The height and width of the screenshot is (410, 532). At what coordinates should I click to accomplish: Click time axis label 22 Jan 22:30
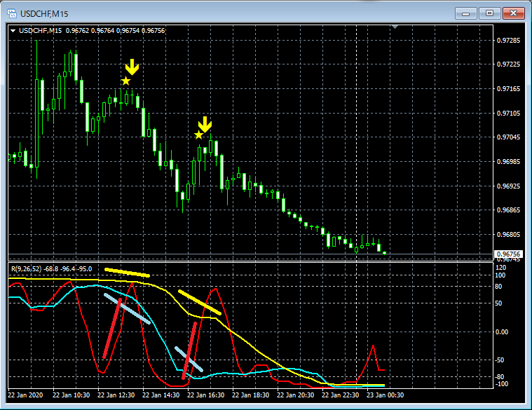coord(341,395)
